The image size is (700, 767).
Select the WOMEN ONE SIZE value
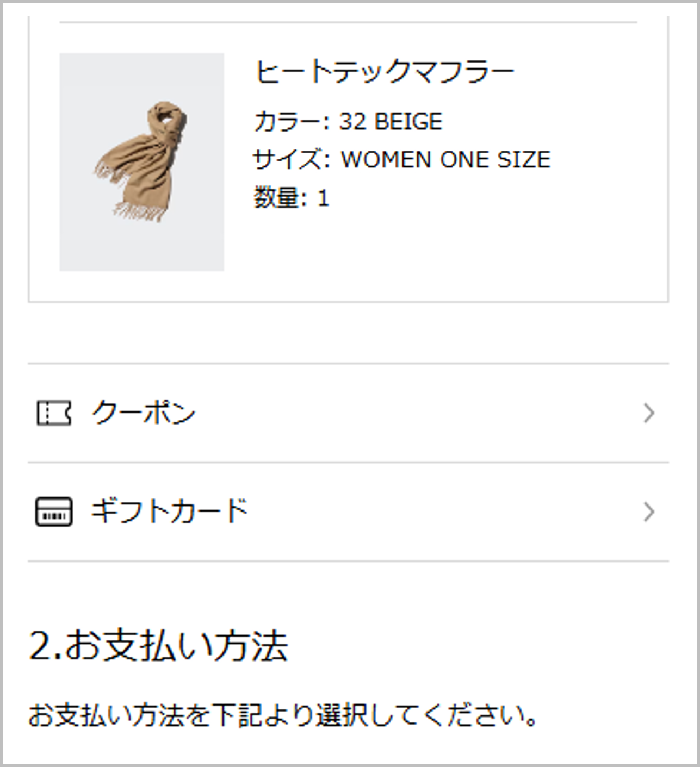click(446, 159)
